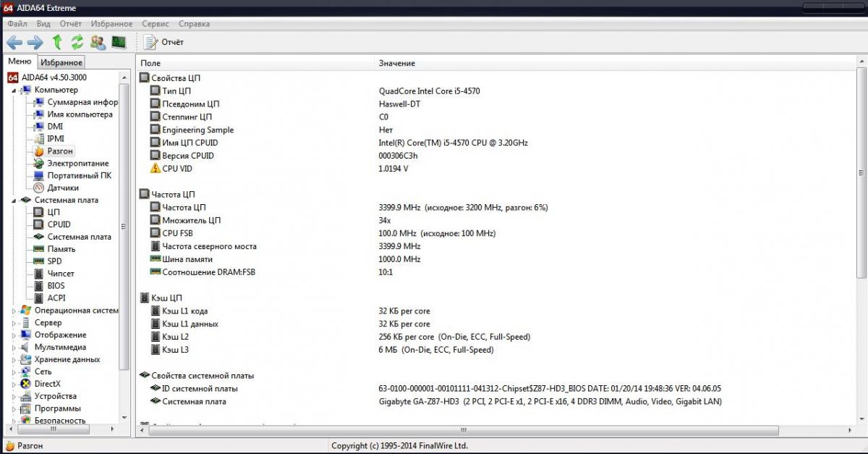
Task: Click the Refresh icon in toolbar
Action: [x=77, y=42]
